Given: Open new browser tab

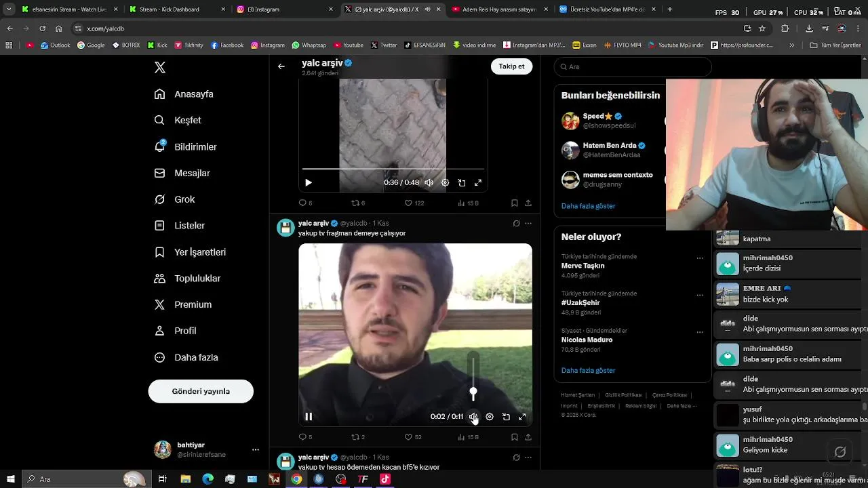Looking at the screenshot, I should 670,9.
